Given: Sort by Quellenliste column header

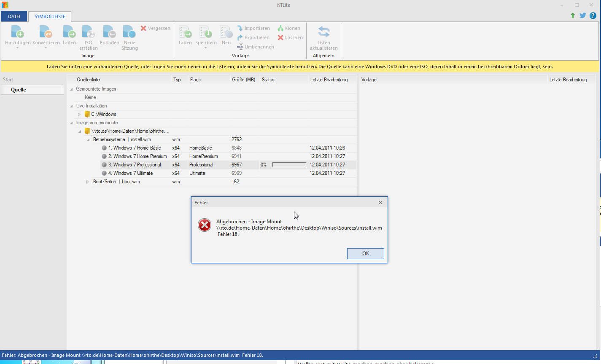Looking at the screenshot, I should tap(119, 80).
